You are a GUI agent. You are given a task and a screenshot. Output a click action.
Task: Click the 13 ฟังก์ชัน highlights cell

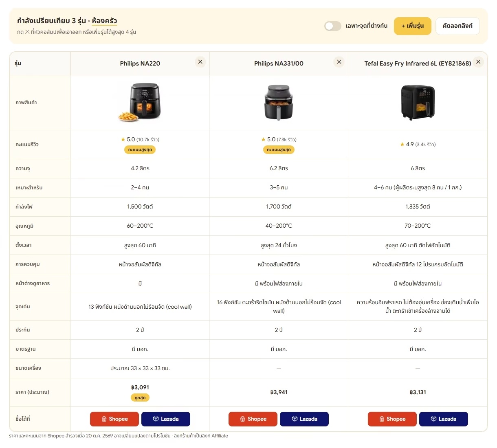[140, 307]
